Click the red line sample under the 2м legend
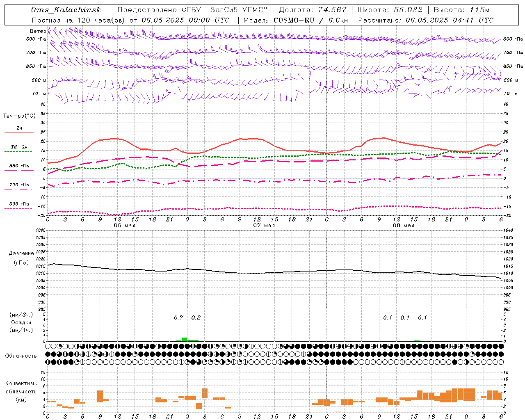The height and width of the screenshot is (420, 525). 19,133
